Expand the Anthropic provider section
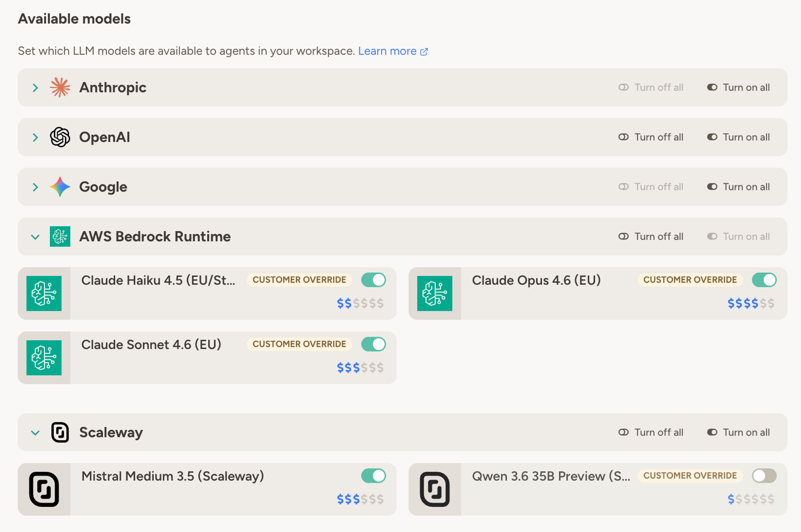 (x=35, y=88)
